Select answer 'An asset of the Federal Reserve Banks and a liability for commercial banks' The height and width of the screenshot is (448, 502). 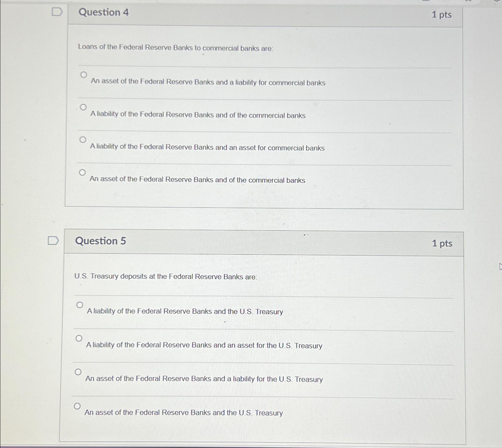pyautogui.click(x=84, y=74)
